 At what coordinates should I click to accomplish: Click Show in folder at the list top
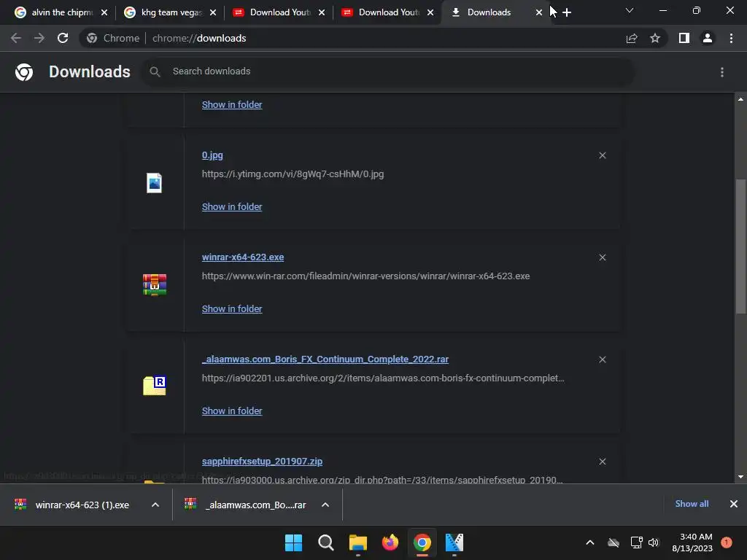click(231, 105)
